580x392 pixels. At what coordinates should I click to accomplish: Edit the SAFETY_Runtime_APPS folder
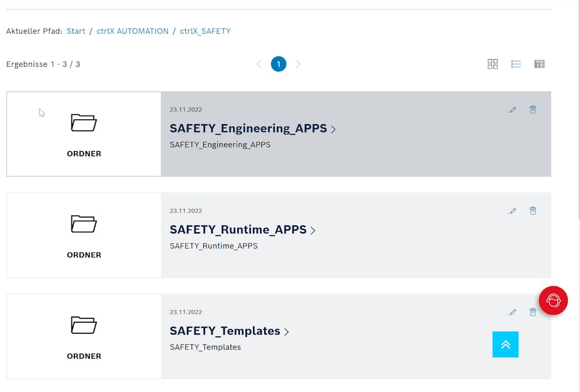[511, 211]
